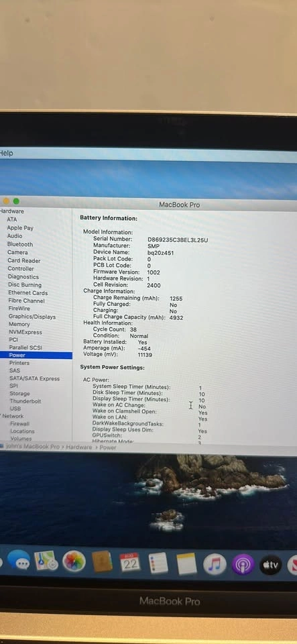Select Fibre Channel in the sidebar
297x644 pixels.
click(27, 301)
